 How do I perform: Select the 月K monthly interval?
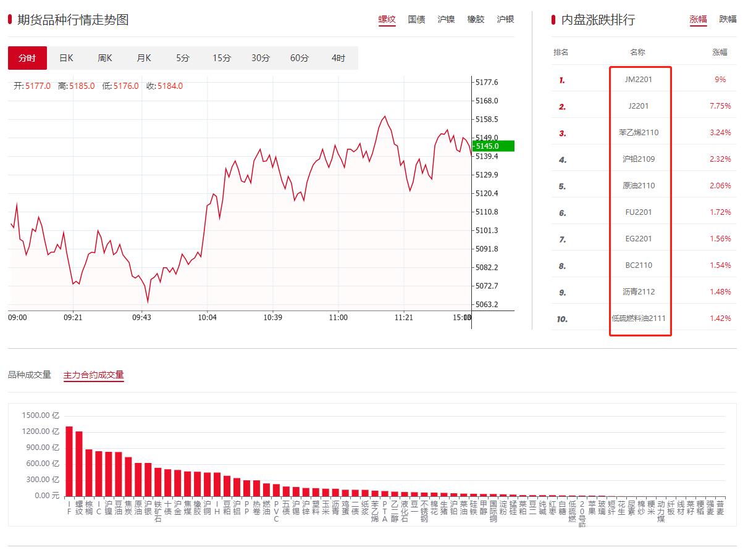(x=143, y=57)
